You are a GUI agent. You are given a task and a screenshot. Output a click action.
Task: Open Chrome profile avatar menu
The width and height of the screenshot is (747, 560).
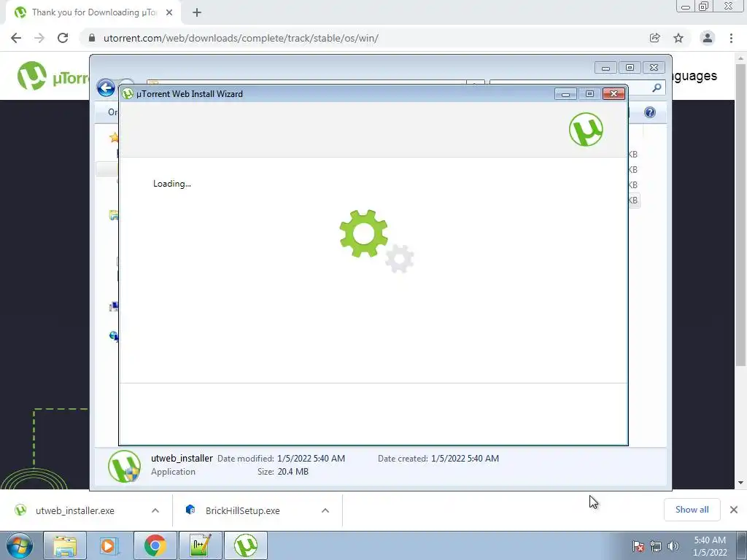click(x=708, y=38)
